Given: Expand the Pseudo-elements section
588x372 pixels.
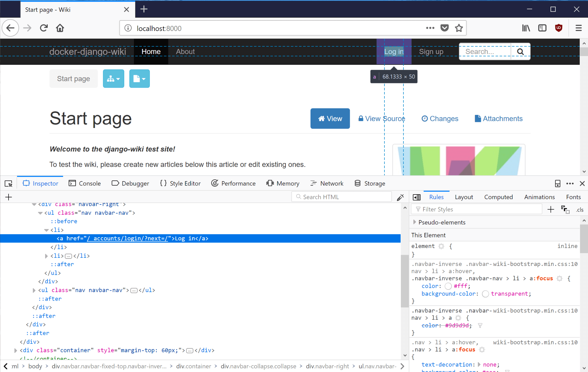Looking at the screenshot, I should point(415,222).
